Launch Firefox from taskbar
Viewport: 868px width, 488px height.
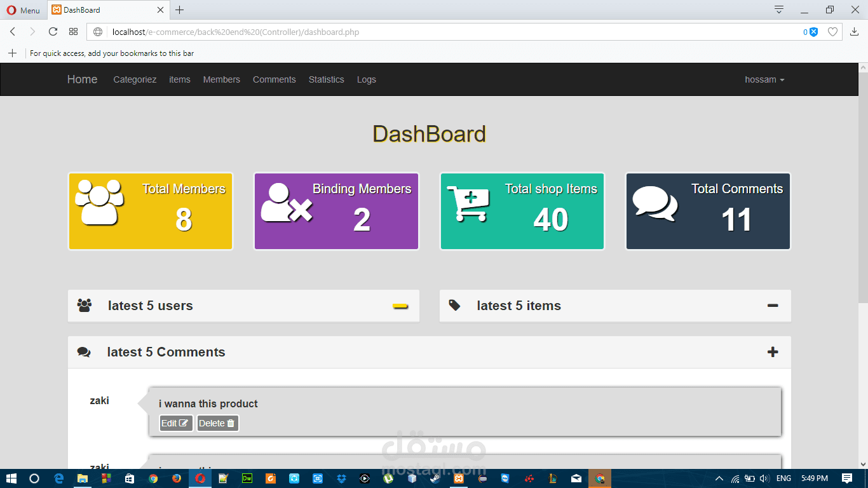[x=177, y=478]
